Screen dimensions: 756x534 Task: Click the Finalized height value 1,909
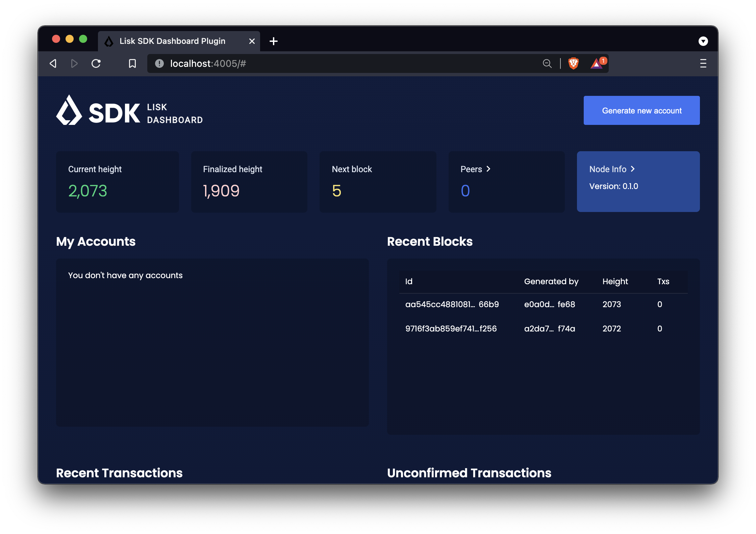point(221,191)
